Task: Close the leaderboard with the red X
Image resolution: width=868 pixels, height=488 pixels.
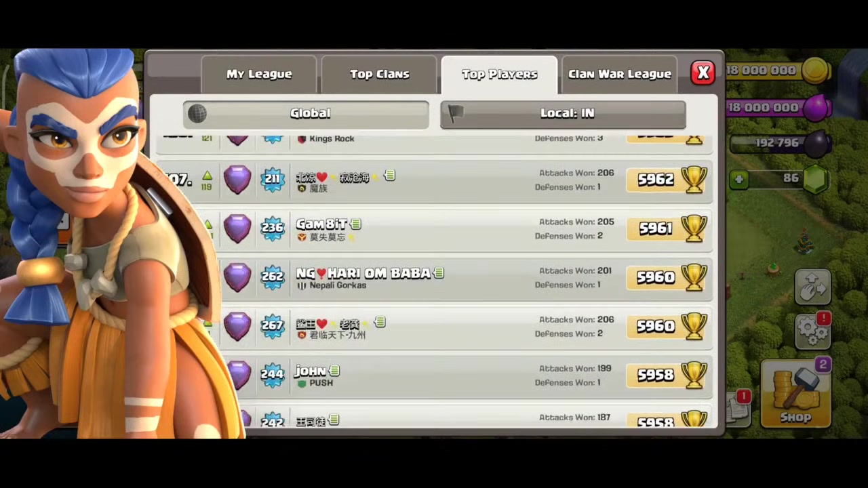Action: (703, 73)
